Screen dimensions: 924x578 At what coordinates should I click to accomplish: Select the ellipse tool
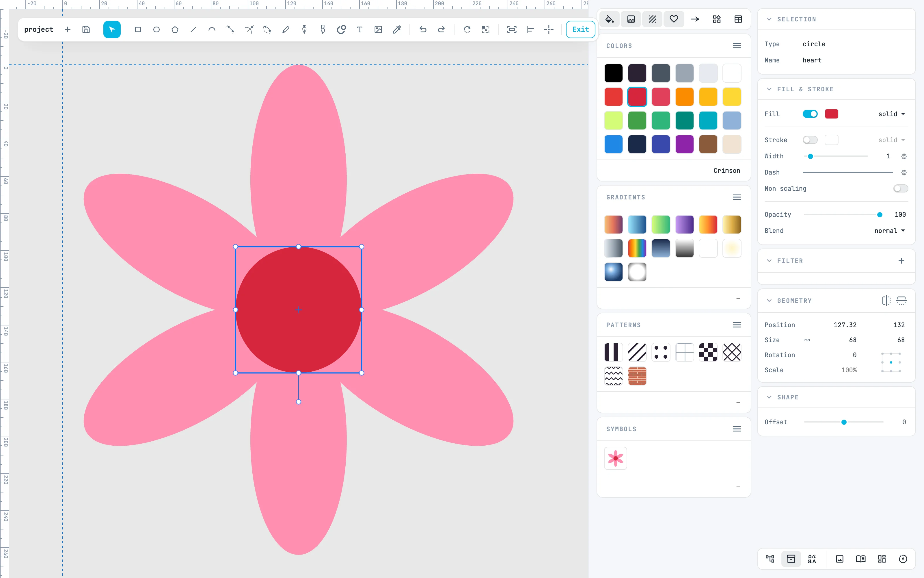[156, 29]
